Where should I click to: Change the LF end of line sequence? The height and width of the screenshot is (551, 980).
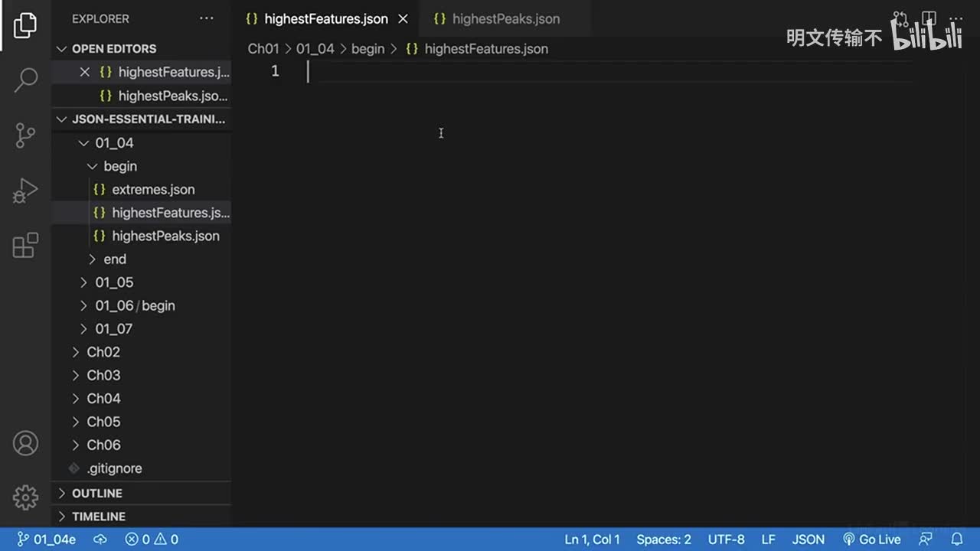pyautogui.click(x=768, y=540)
